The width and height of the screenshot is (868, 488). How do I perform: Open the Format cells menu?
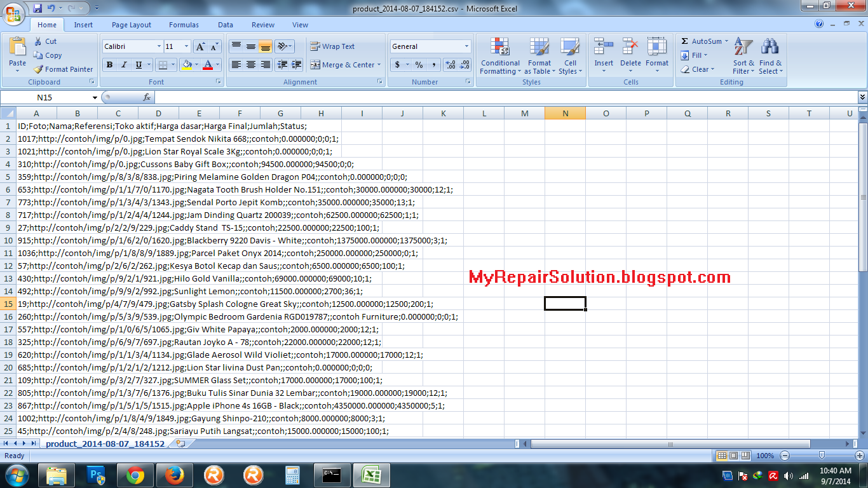pos(657,56)
